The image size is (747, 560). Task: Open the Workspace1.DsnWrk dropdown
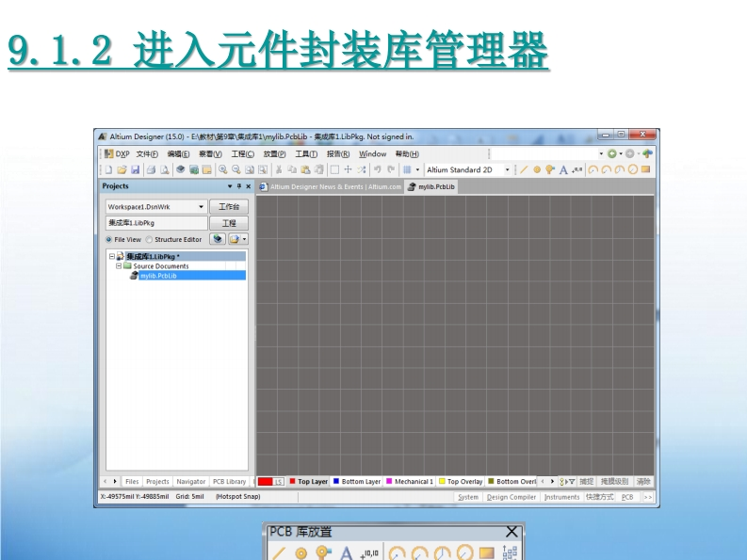pyautogui.click(x=201, y=207)
